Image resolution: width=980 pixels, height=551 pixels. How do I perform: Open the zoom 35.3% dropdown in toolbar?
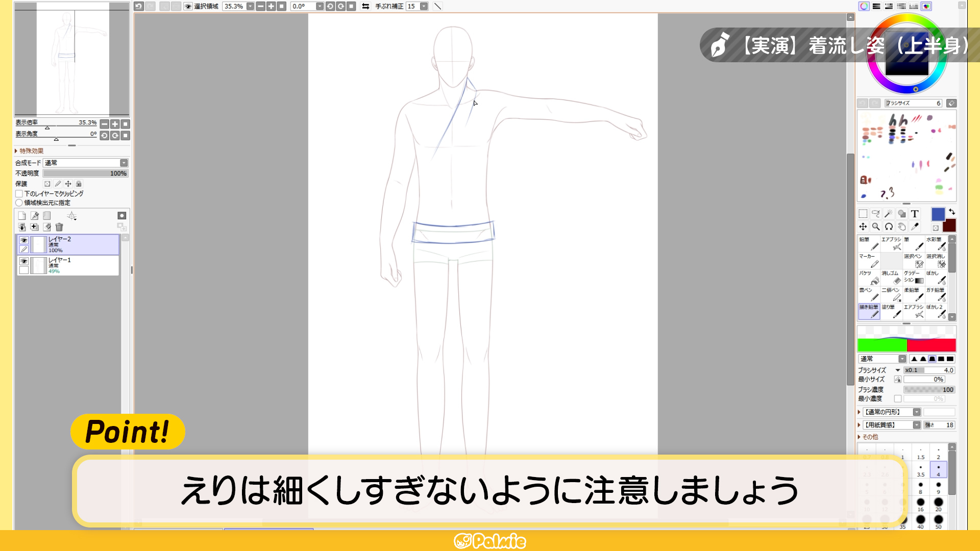point(250,6)
